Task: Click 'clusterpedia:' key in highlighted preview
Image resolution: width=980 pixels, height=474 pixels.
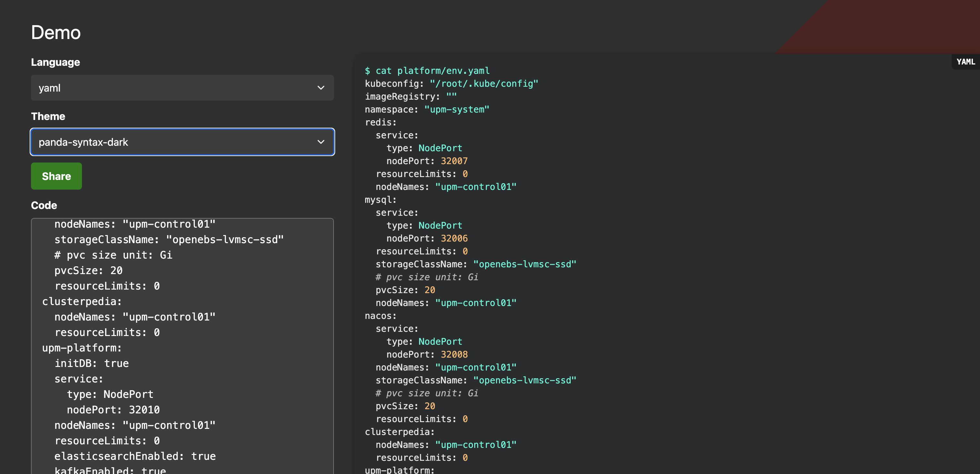Action: pyautogui.click(x=400, y=432)
